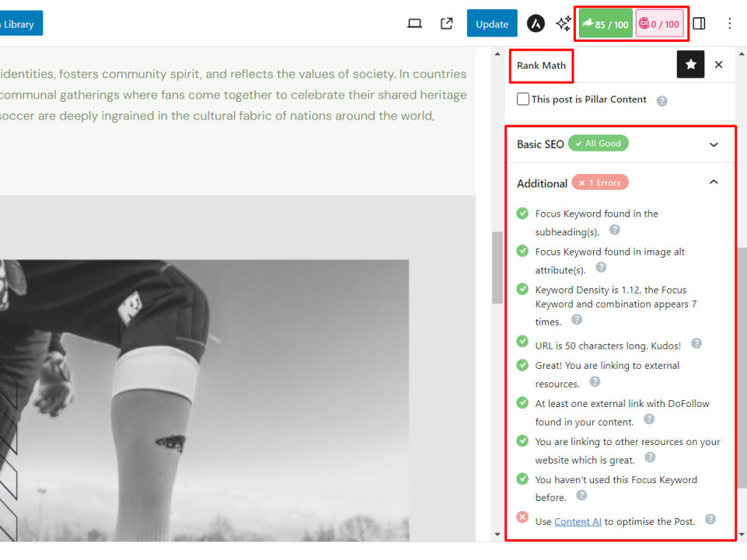Select the soccer player image block
The height and width of the screenshot is (560, 747).
click(x=205, y=400)
